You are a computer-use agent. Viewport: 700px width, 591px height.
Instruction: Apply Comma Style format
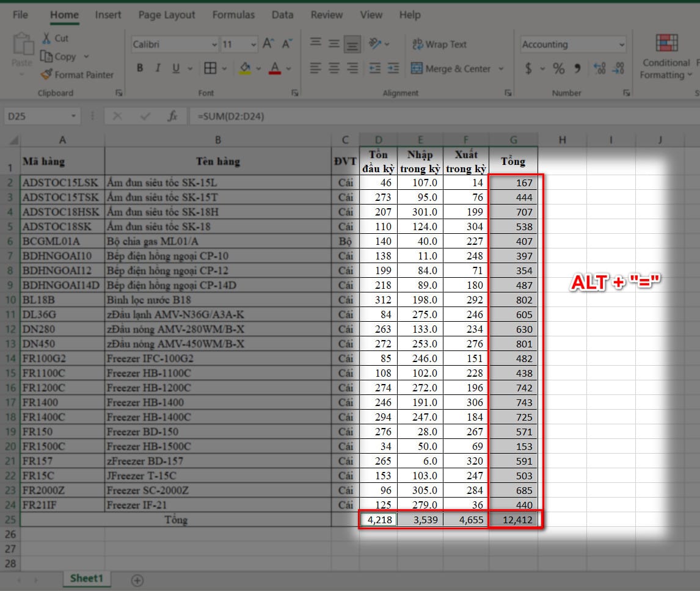click(578, 68)
